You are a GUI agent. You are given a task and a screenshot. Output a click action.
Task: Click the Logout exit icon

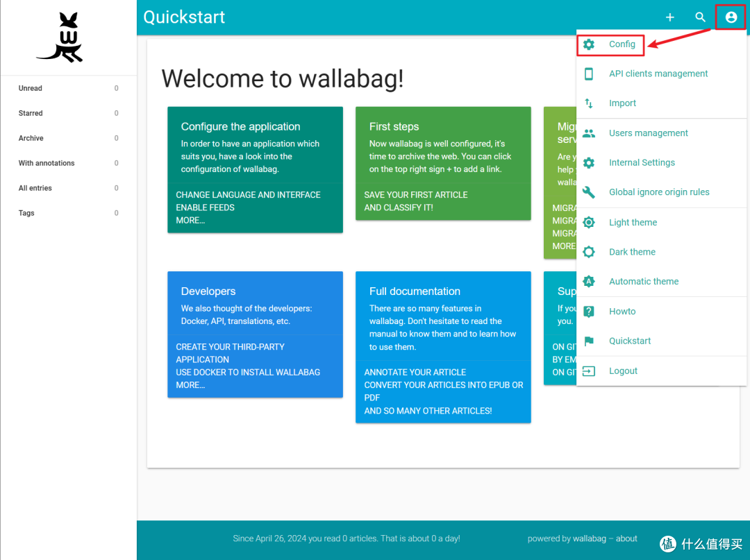coord(589,371)
